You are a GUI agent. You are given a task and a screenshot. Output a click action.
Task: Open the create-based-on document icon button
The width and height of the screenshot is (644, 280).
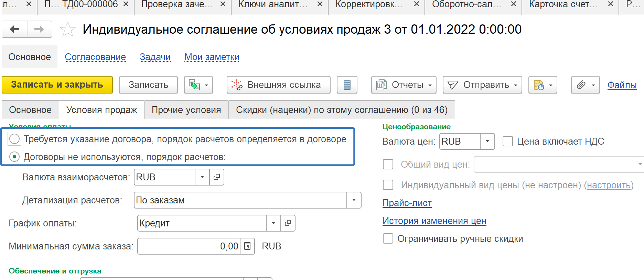[198, 85]
